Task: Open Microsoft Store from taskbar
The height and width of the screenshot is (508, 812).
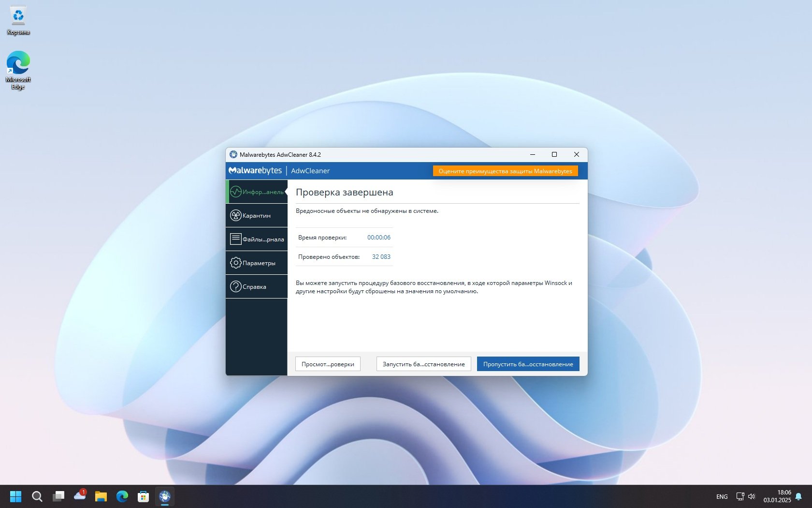Action: click(x=144, y=496)
